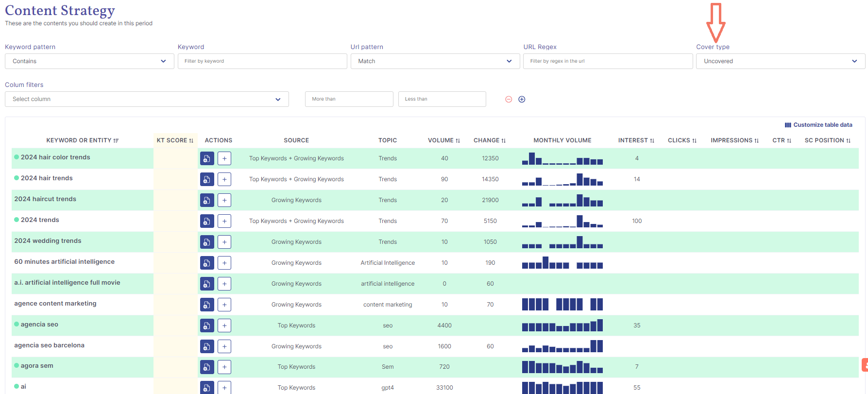Click document icon for agence content marketing

click(x=207, y=305)
